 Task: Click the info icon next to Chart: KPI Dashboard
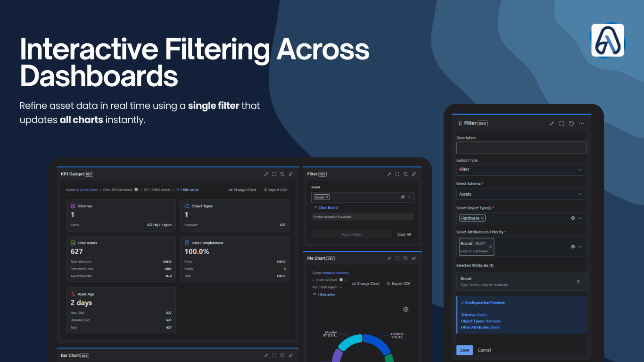(x=136, y=189)
